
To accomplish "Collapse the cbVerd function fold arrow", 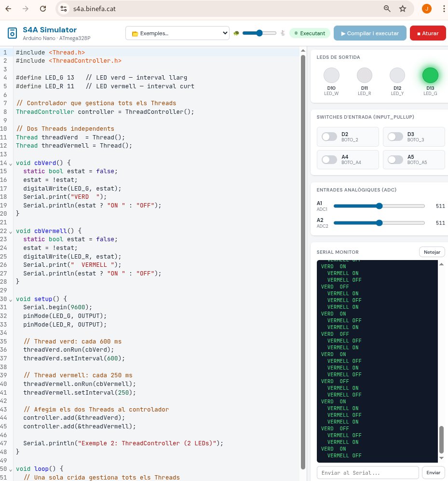I will (11, 163).
